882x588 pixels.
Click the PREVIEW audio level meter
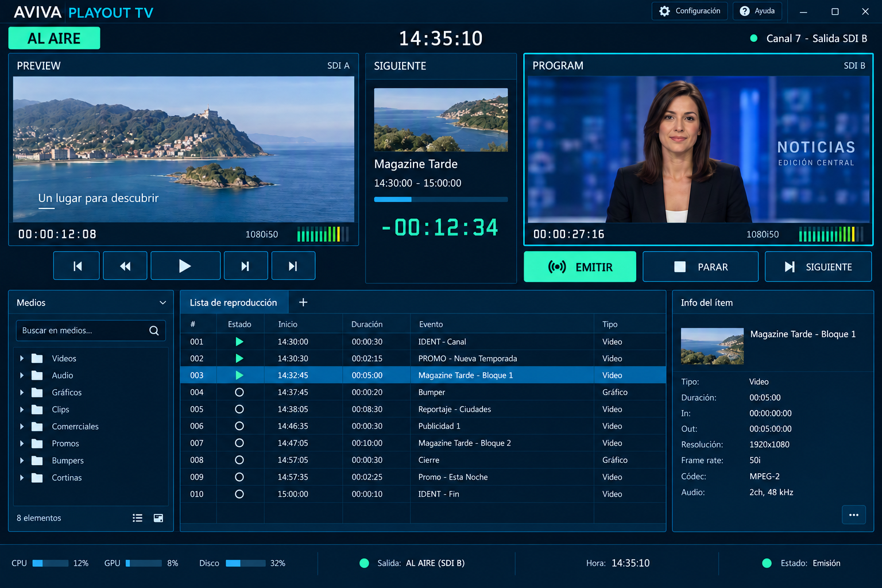[x=323, y=234]
